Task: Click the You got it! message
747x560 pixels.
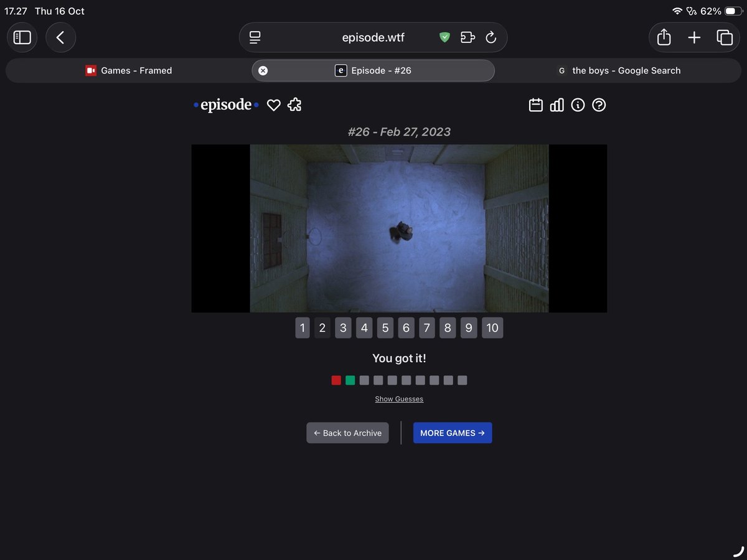Action: click(x=399, y=358)
